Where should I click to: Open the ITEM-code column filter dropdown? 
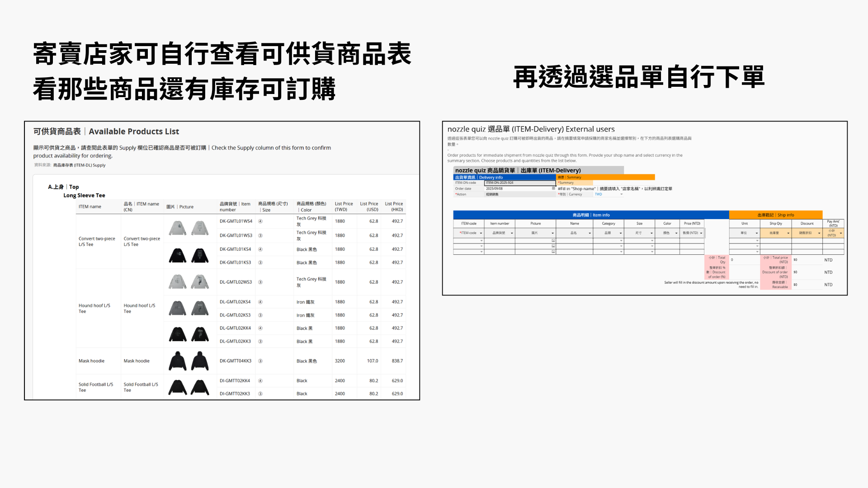point(481,233)
